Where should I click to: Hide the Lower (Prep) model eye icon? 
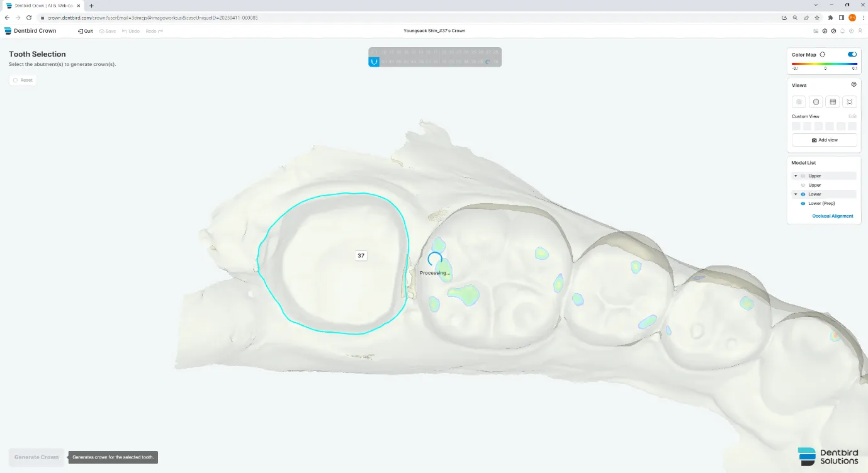click(803, 204)
